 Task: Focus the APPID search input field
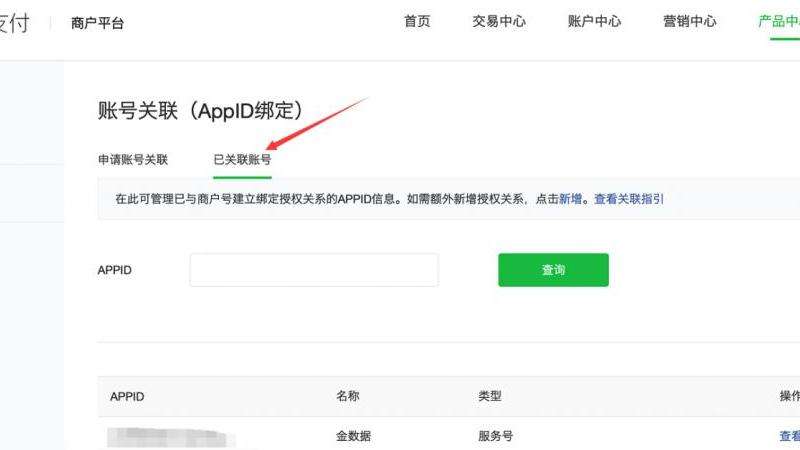(x=314, y=270)
